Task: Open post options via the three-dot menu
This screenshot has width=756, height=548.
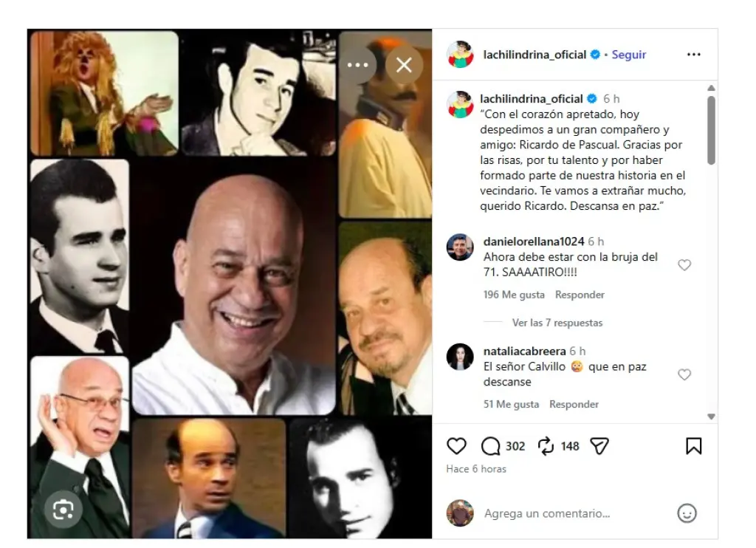Action: tap(693, 54)
